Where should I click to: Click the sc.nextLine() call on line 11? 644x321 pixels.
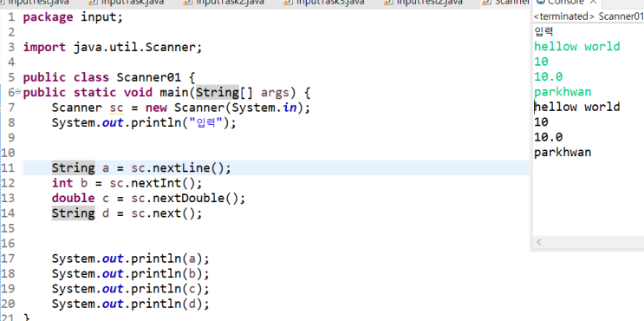(x=181, y=168)
